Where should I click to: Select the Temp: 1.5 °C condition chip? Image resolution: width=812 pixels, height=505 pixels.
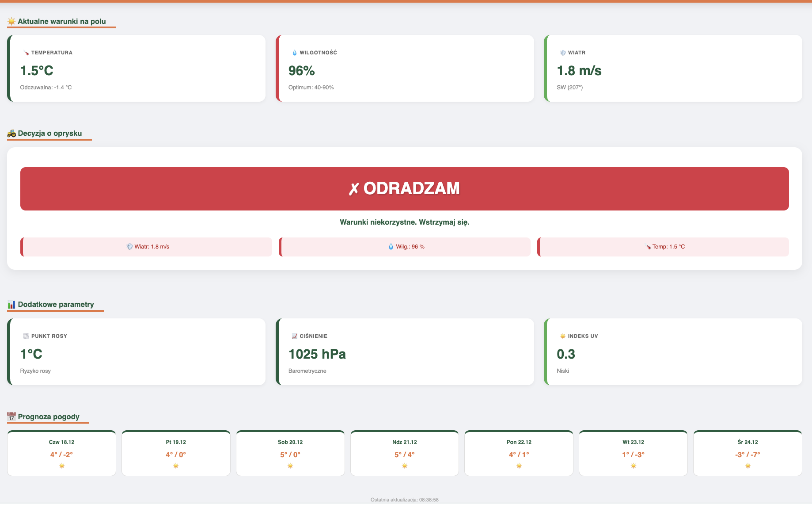tap(663, 247)
